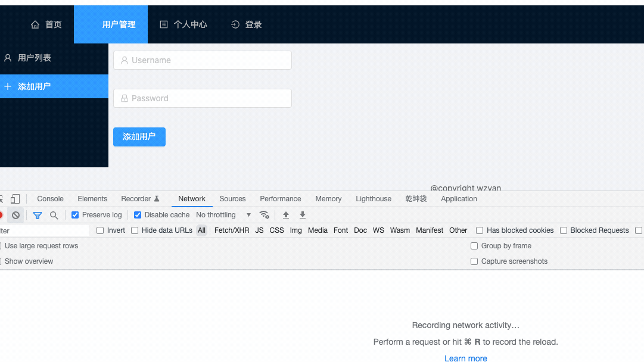Open the Recorder tab
This screenshot has width=644, height=362.
[x=139, y=199]
